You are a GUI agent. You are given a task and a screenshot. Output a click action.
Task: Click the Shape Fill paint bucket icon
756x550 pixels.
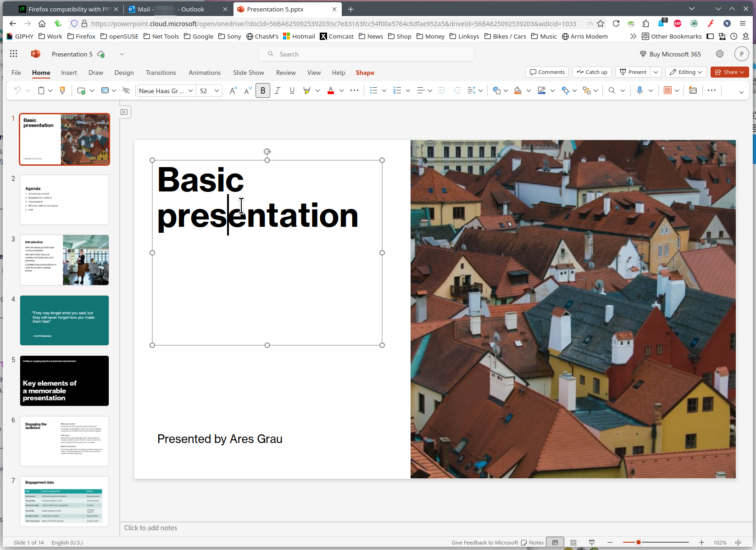click(518, 90)
